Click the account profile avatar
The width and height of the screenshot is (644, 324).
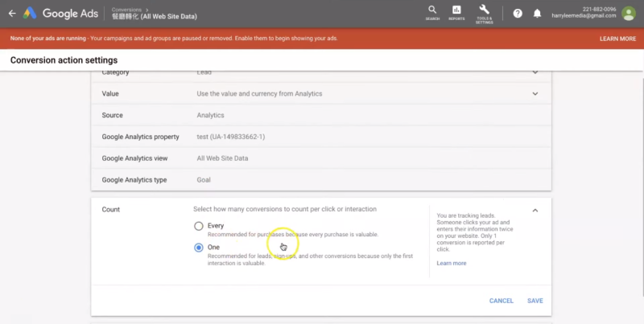[x=628, y=13]
